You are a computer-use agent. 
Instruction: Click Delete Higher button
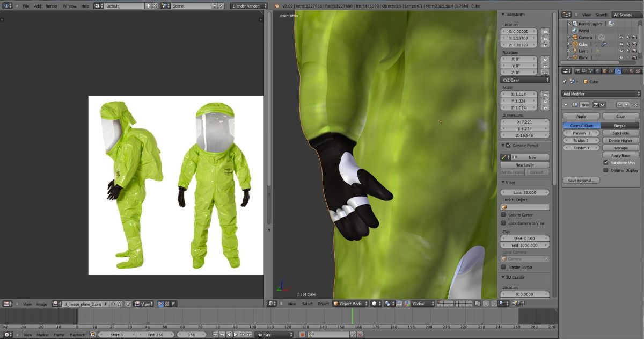pos(620,140)
